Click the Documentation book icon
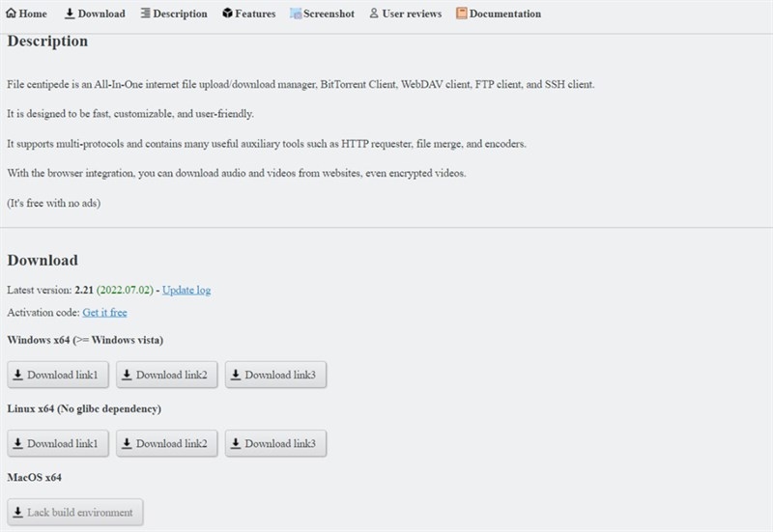This screenshot has width=773, height=532. tap(461, 13)
